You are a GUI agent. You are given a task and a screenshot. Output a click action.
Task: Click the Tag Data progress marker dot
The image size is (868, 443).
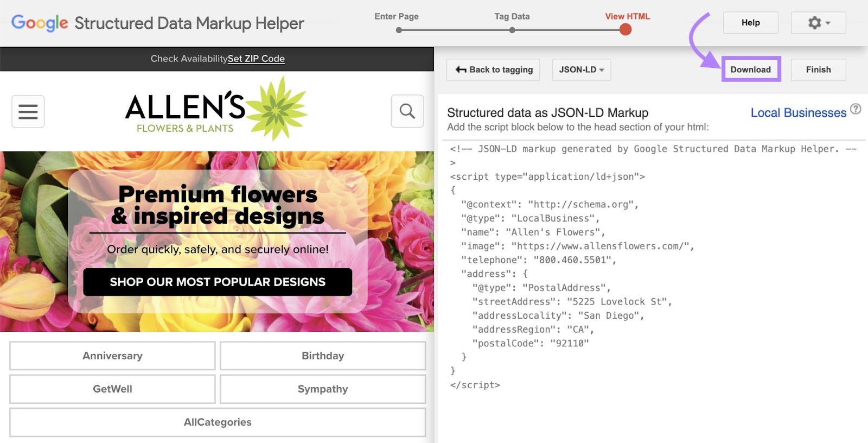point(512,30)
